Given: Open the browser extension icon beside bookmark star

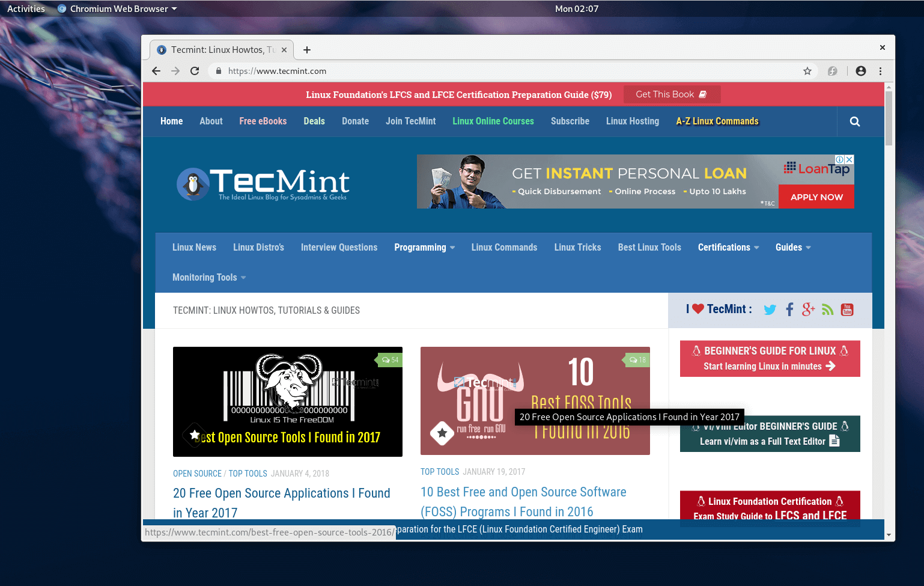Looking at the screenshot, I should [x=833, y=71].
